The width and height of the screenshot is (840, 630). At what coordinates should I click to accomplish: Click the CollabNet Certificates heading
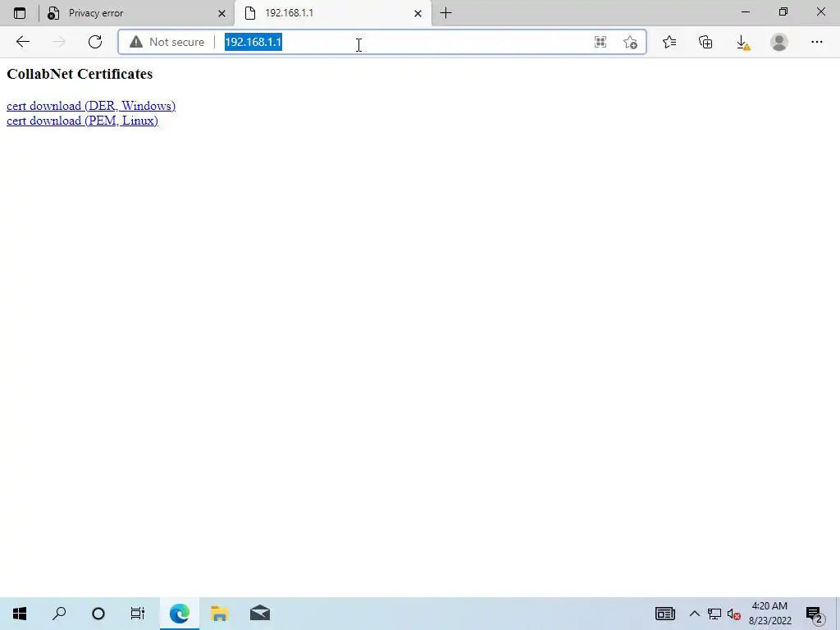(80, 74)
